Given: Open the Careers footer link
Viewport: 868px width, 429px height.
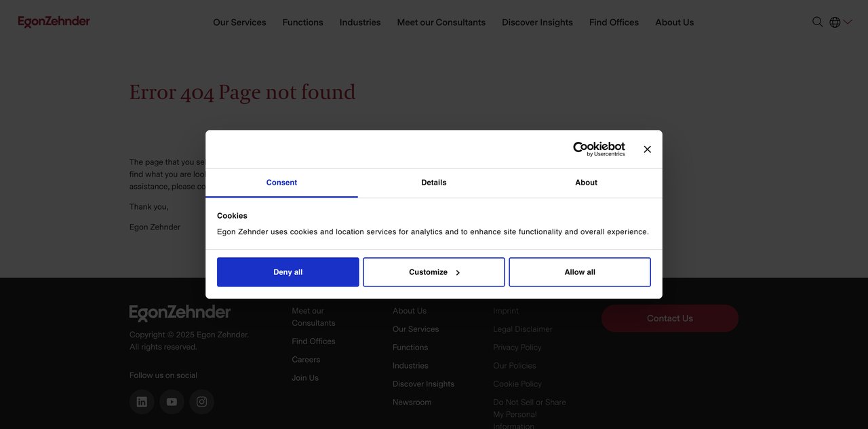Looking at the screenshot, I should [306, 360].
